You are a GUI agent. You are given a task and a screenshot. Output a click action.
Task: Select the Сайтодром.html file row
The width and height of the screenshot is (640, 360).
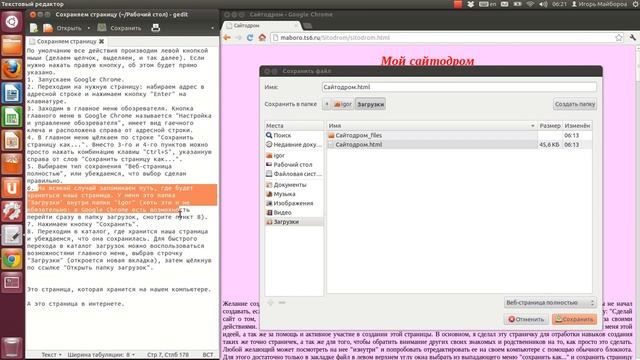tap(459, 144)
